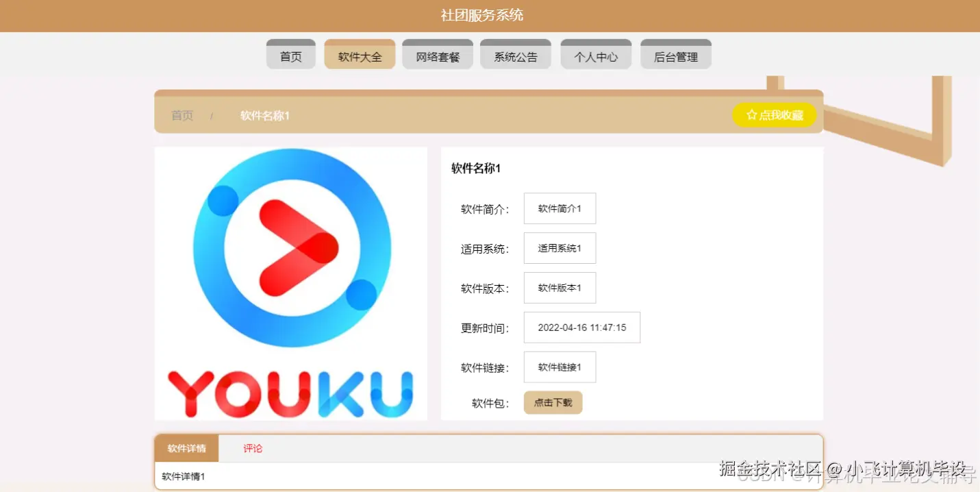Select the 软件详情 details tab
This screenshot has height=492, width=980.
[186, 447]
